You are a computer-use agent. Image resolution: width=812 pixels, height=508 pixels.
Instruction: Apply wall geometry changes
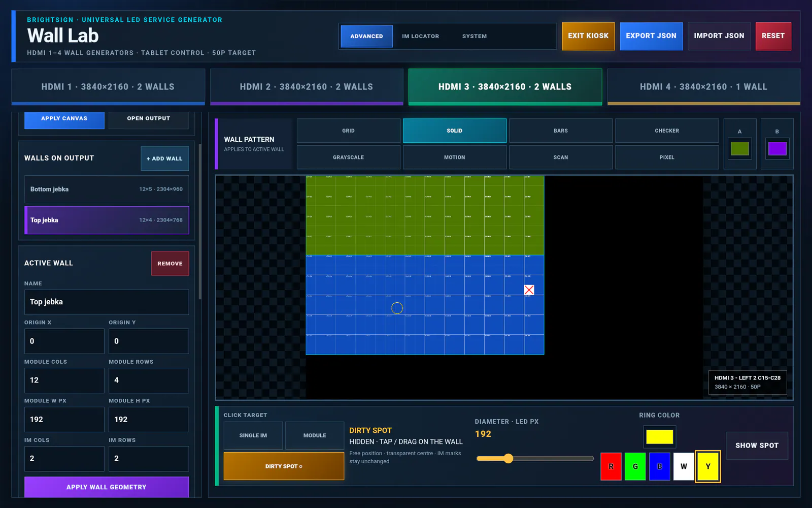107,487
